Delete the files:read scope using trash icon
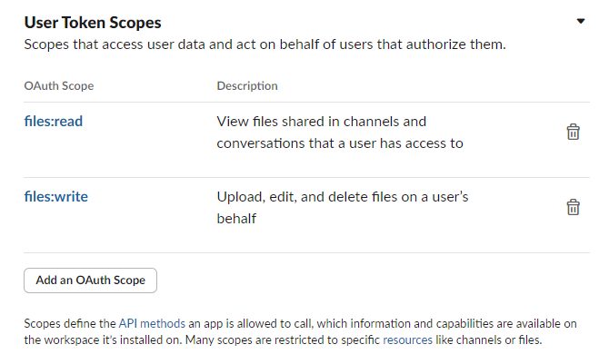This screenshot has width=609, height=364. pyautogui.click(x=573, y=133)
